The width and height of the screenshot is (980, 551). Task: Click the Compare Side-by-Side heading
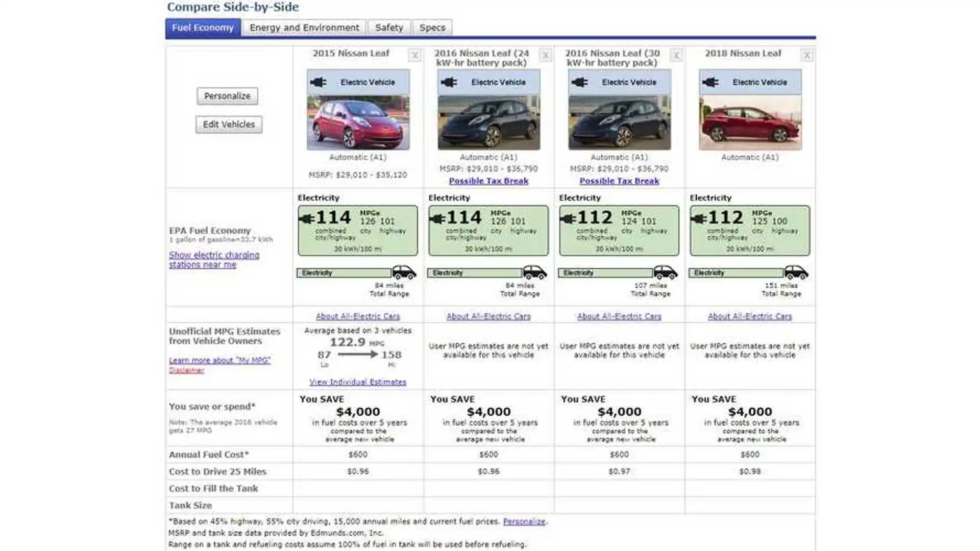[233, 7]
